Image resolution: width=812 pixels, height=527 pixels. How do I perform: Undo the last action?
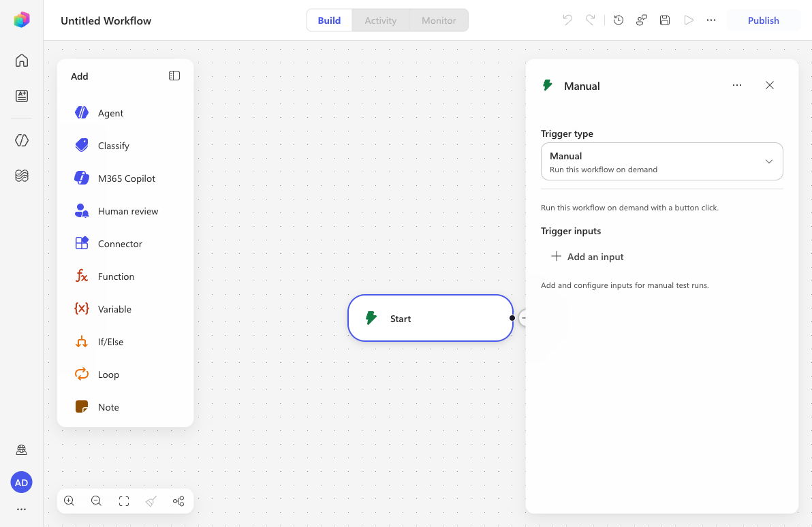click(x=567, y=20)
